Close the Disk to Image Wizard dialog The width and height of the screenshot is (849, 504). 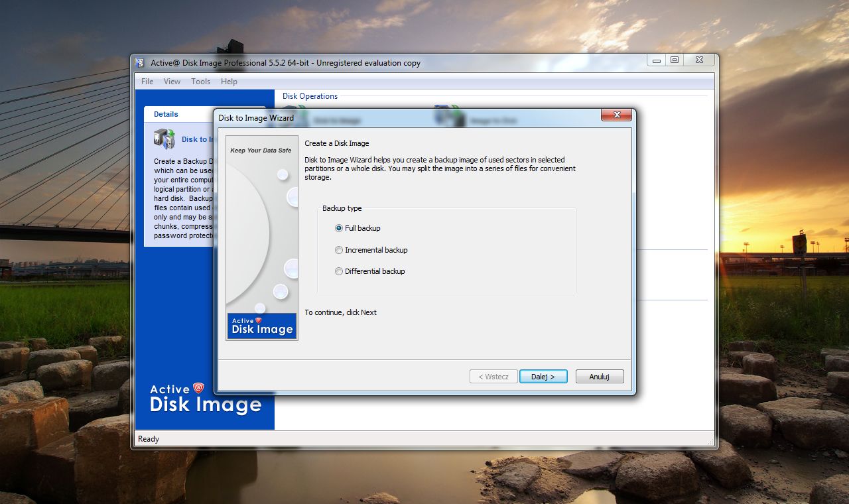click(616, 115)
